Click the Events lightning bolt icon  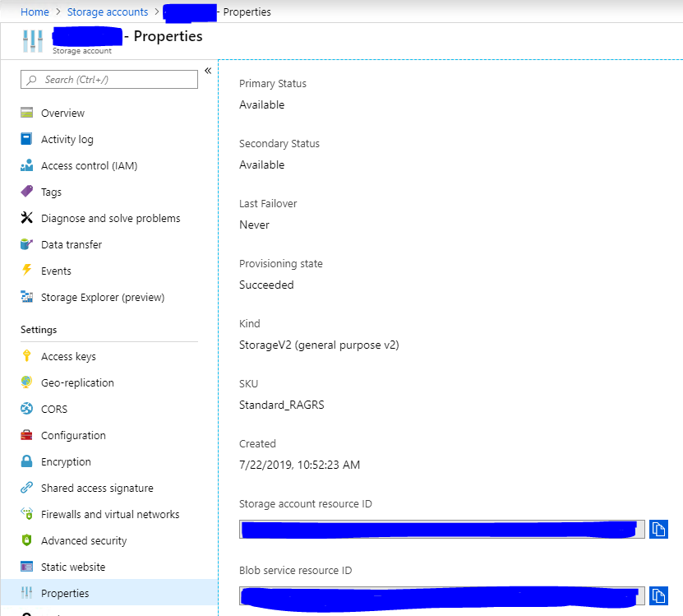(x=26, y=271)
